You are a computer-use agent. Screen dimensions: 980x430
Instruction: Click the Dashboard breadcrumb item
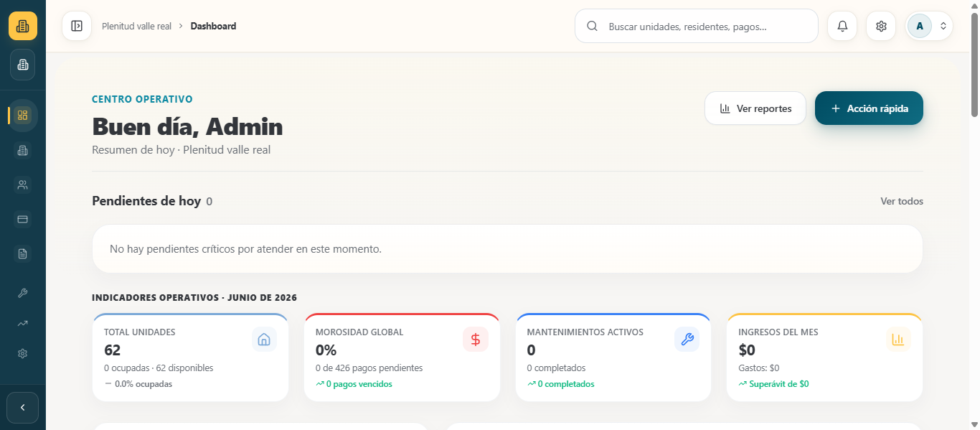pos(213,26)
